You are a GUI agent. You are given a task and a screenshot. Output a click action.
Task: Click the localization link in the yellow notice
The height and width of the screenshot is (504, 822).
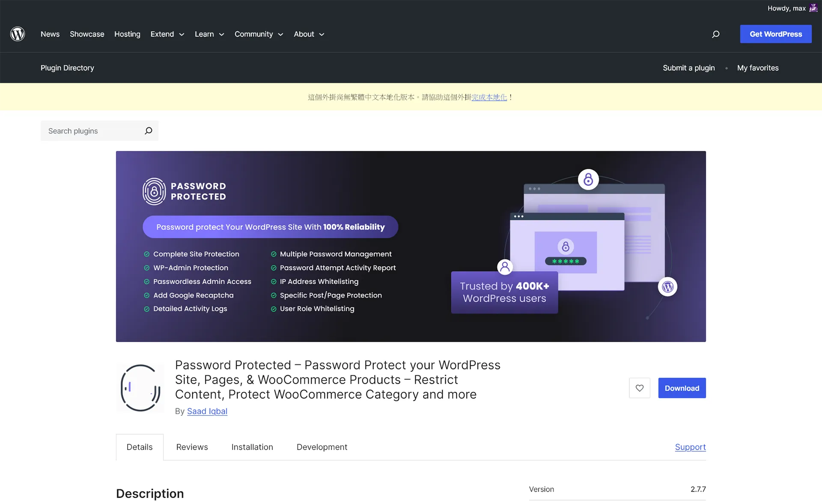click(489, 97)
